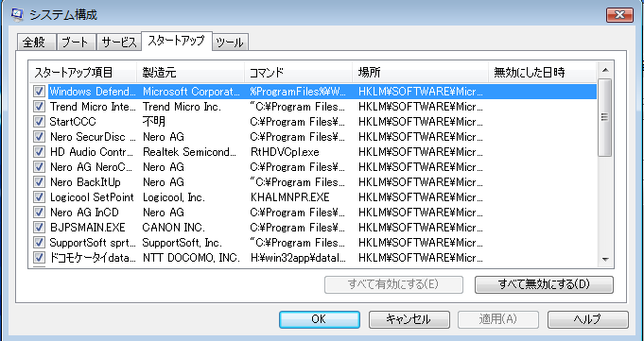Uncheck Nero AG InCD startup item
Screen dimensions: 644x341
[39, 213]
